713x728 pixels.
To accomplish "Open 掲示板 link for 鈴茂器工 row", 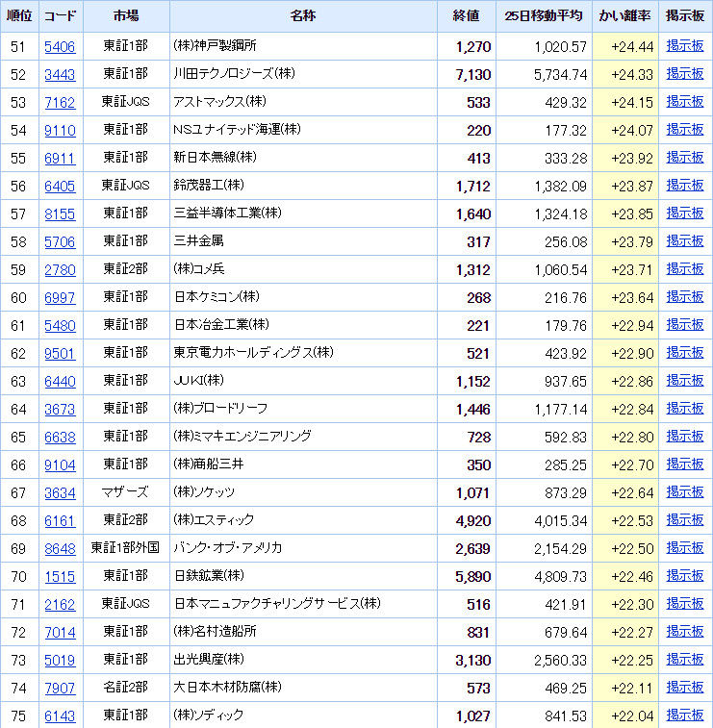I will pyautogui.click(x=685, y=186).
